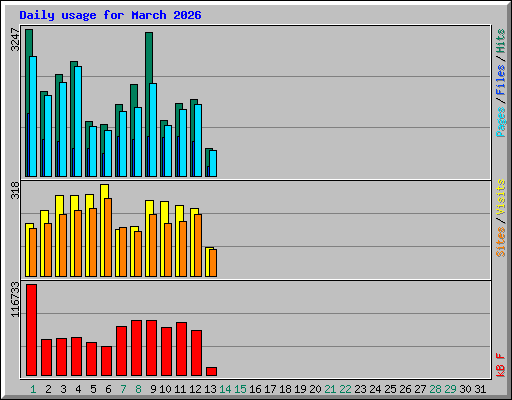
Task: Click day 8 on the x-axis
Action: tap(138, 389)
